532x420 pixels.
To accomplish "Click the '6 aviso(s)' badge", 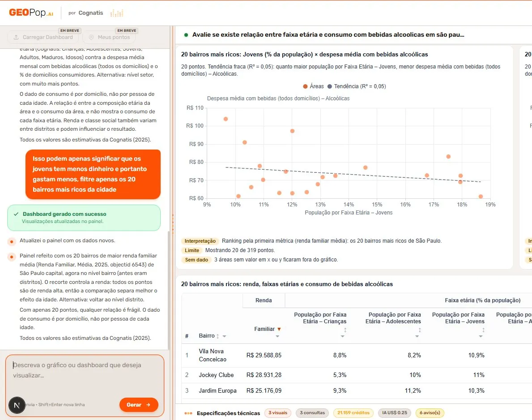I will pyautogui.click(x=430, y=413).
